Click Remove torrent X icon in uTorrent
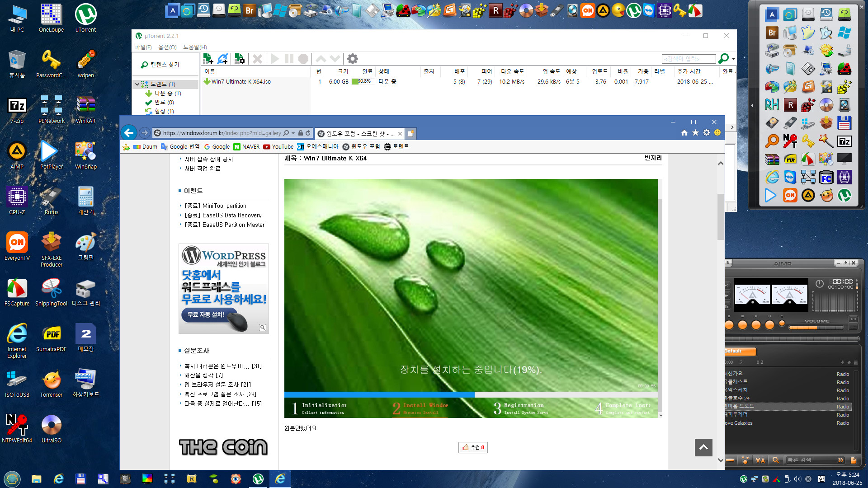Image resolution: width=868 pixels, height=488 pixels. 257,59
